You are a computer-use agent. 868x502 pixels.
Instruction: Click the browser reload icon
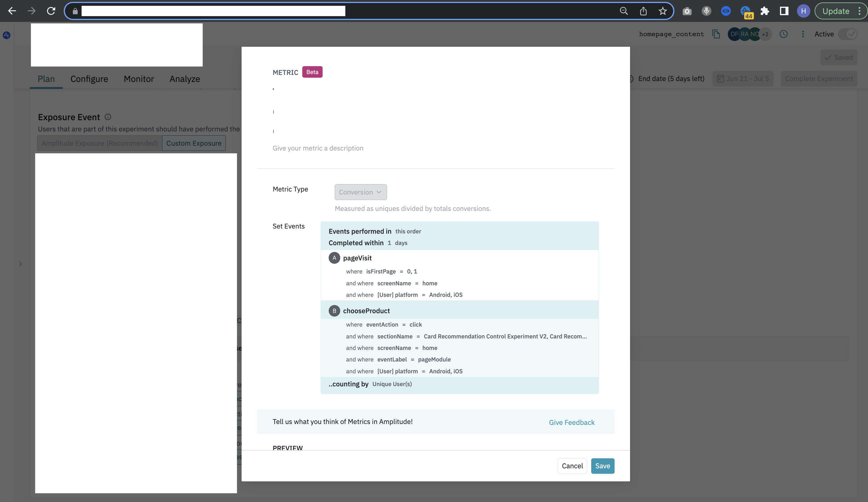(x=51, y=11)
